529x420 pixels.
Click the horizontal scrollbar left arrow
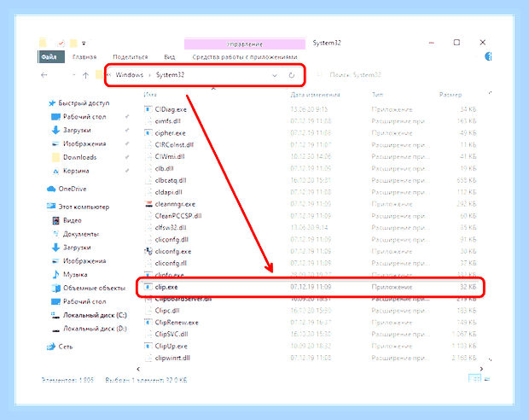pyautogui.click(x=138, y=369)
